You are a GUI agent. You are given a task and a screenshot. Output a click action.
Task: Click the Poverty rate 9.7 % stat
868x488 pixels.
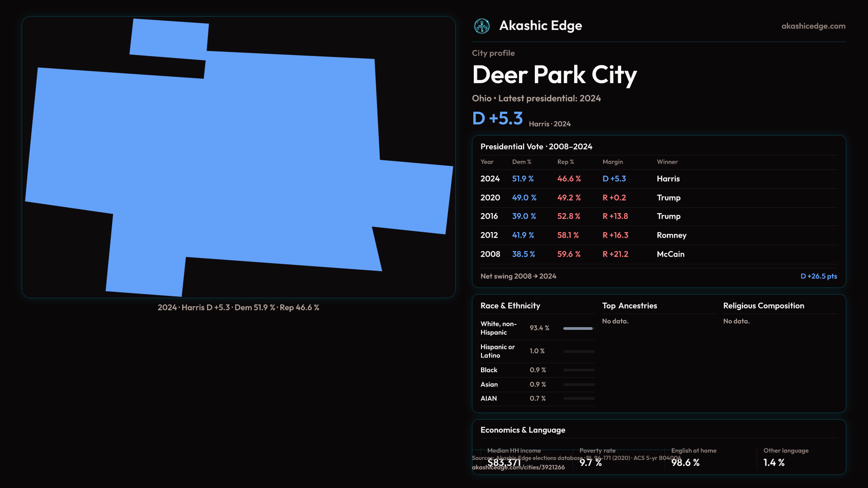(x=590, y=463)
